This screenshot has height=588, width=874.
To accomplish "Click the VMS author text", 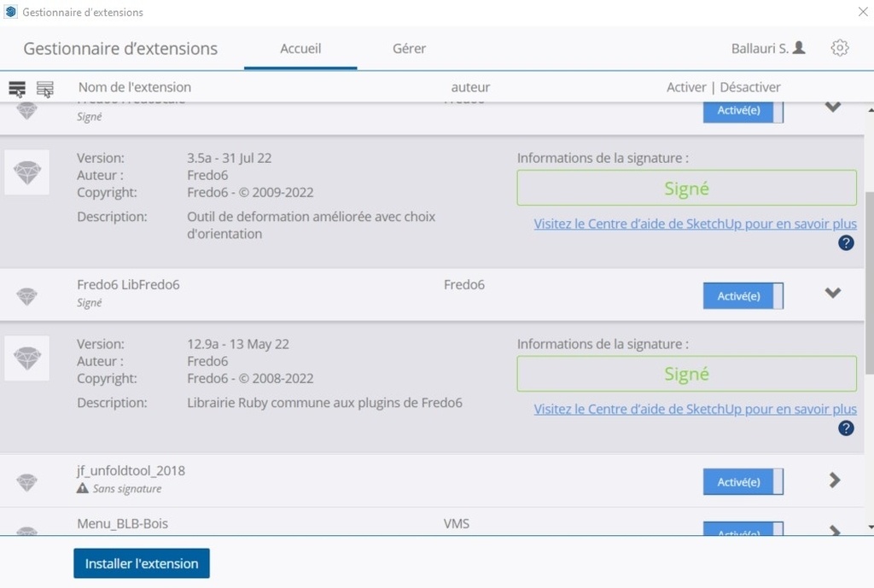I will point(457,523).
